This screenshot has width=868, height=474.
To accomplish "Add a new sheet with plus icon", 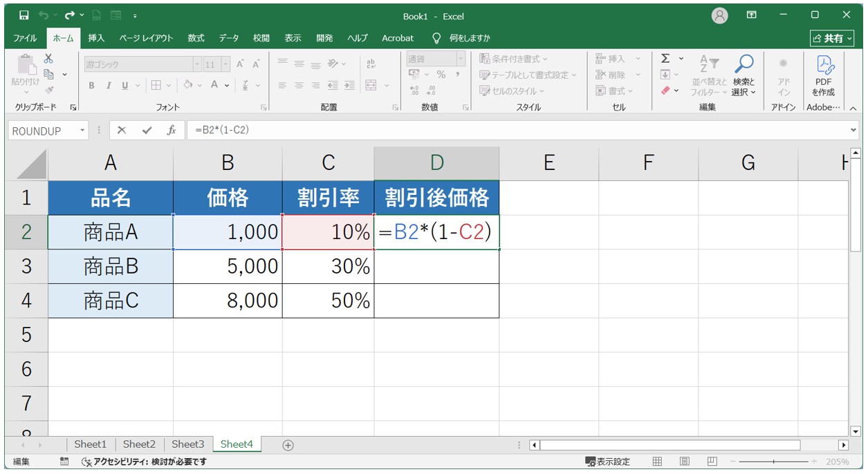I will coord(288,445).
